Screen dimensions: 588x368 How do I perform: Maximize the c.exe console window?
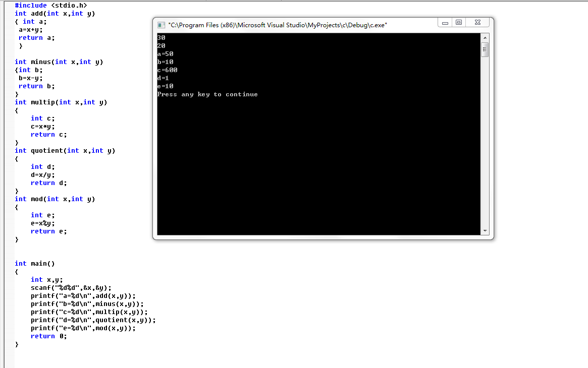(459, 23)
